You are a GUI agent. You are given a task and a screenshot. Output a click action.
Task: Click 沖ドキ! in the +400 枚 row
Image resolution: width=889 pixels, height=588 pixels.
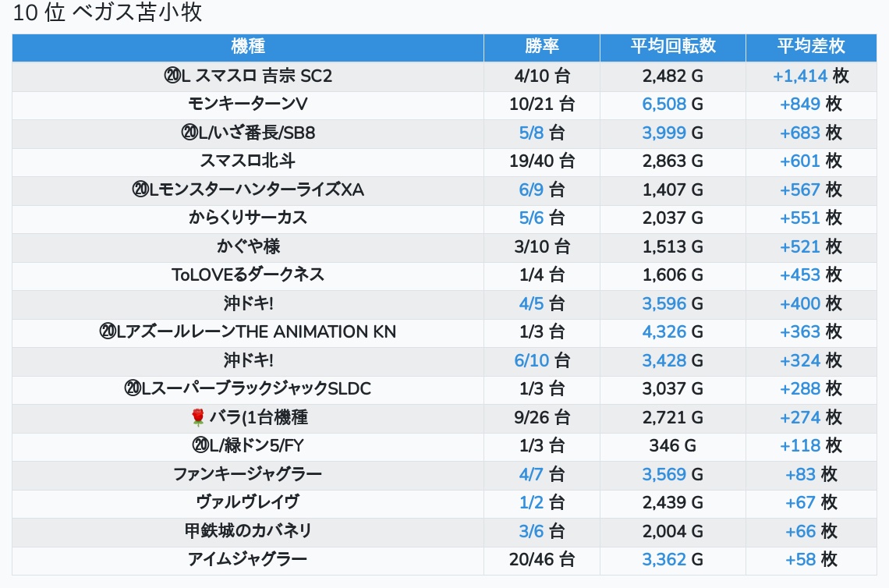[x=248, y=303]
